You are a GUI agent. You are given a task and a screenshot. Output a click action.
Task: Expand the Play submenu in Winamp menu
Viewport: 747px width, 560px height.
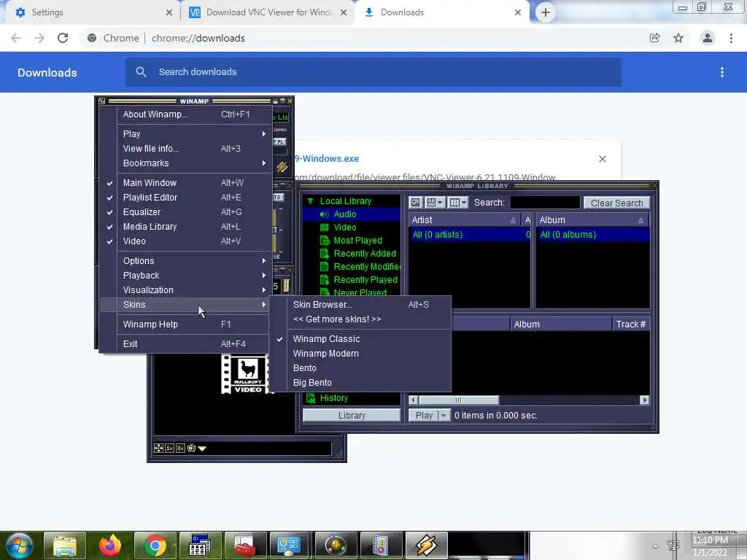pyautogui.click(x=186, y=134)
